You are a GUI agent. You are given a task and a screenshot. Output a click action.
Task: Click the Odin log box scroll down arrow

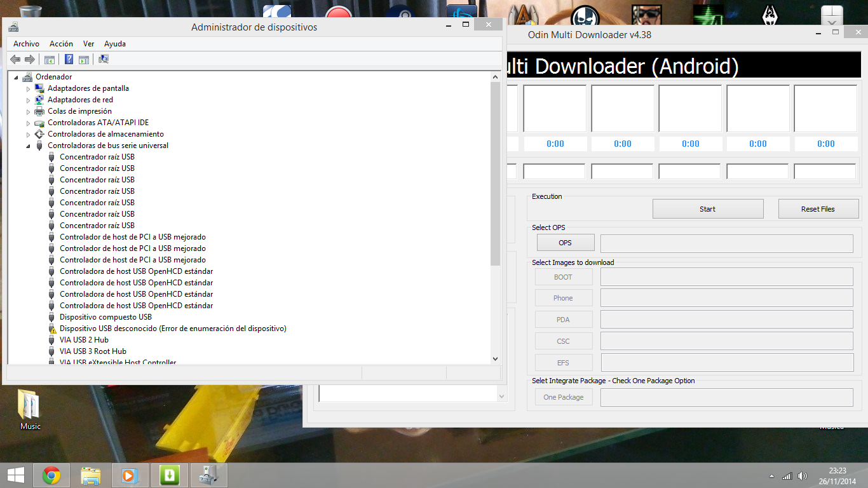[502, 396]
